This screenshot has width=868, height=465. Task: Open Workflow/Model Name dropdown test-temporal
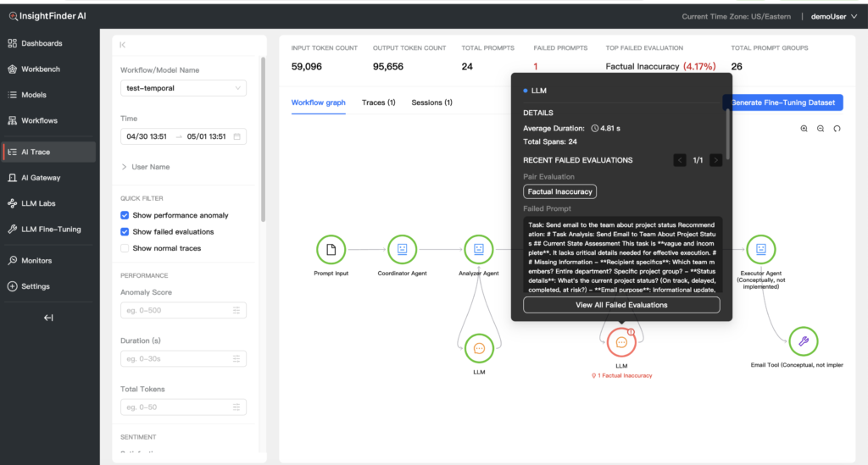(x=183, y=88)
